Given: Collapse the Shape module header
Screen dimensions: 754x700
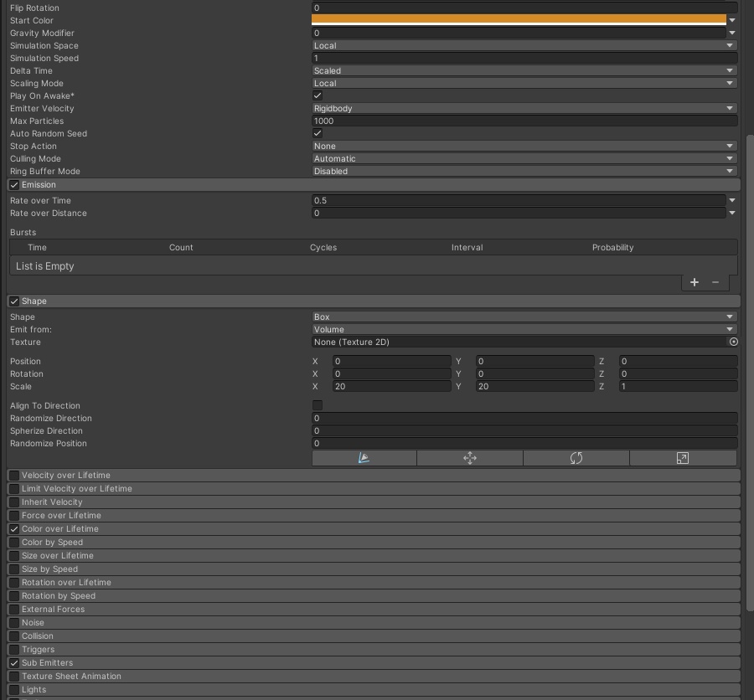Looking at the screenshot, I should click(374, 301).
